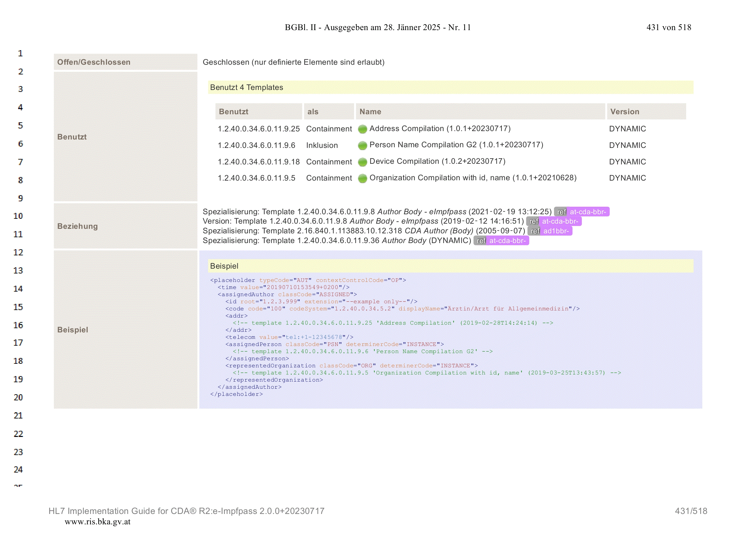Click the ref ad1bbr- badge
The image size is (756, 535).
tap(550, 231)
